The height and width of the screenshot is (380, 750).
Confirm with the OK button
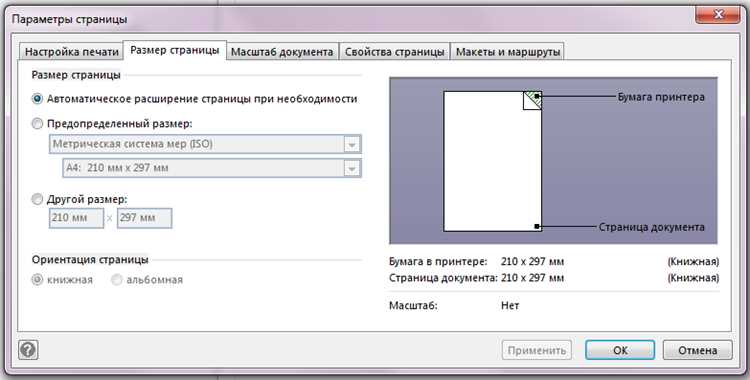620,350
